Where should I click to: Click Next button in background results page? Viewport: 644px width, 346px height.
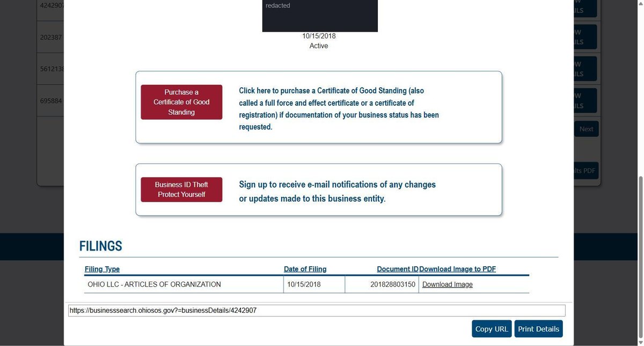(586, 129)
